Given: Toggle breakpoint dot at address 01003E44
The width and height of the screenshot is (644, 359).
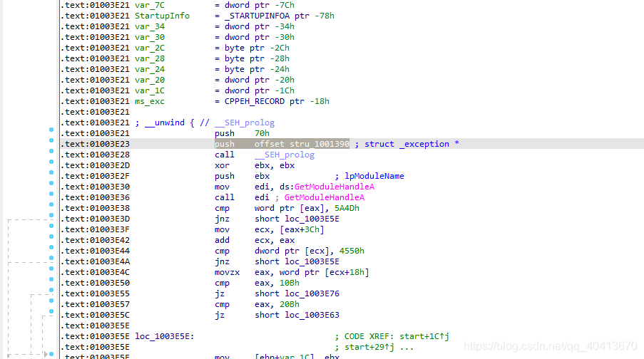Looking at the screenshot, I should [x=51, y=247].
